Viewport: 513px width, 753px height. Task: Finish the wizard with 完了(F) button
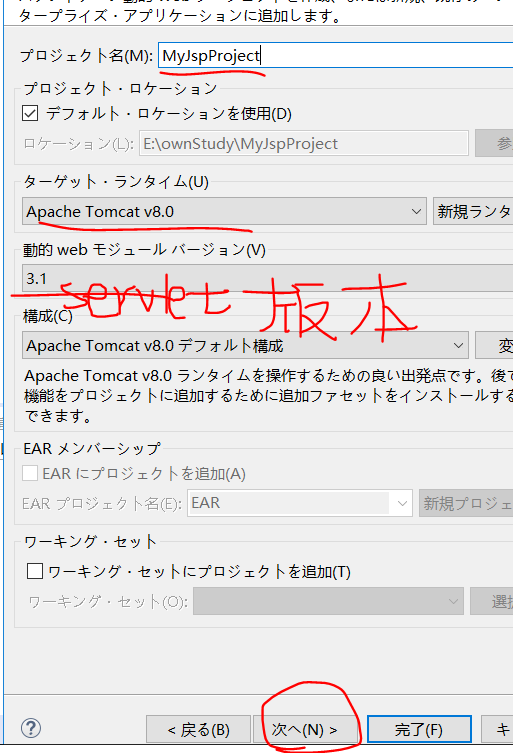pos(419,729)
